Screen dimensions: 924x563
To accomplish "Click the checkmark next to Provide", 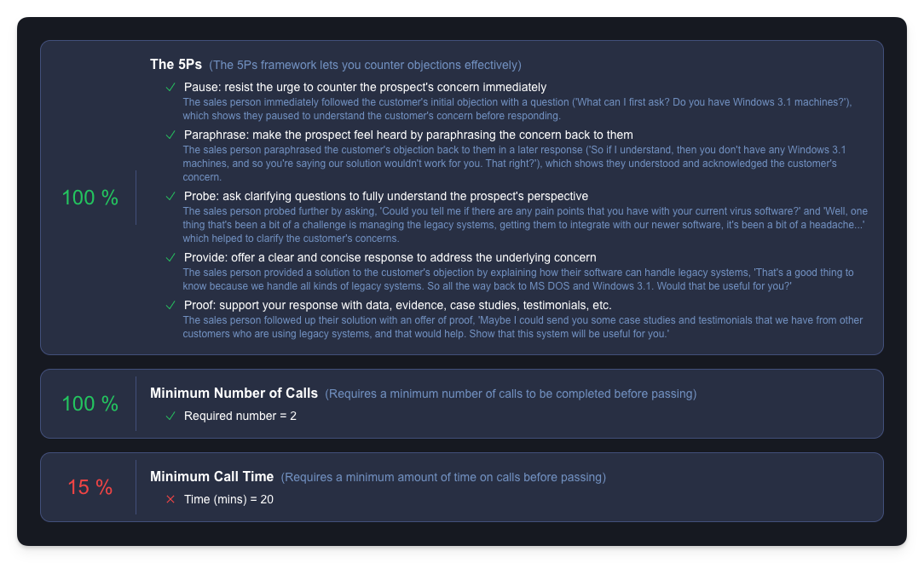I will tap(170, 257).
